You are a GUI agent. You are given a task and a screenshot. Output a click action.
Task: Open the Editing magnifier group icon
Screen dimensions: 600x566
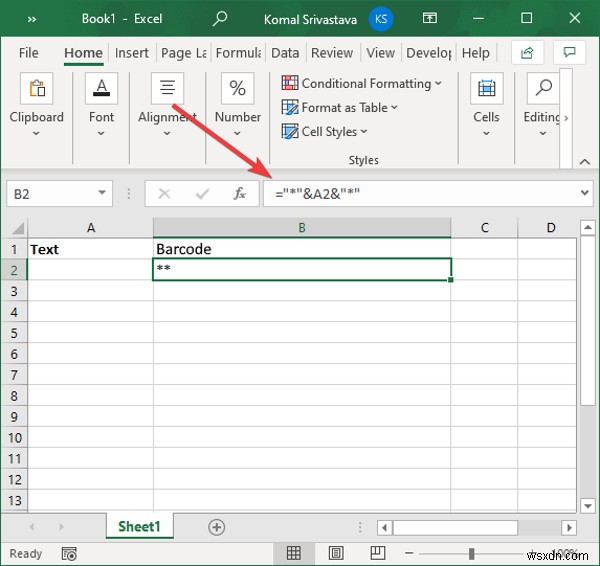pyautogui.click(x=543, y=88)
